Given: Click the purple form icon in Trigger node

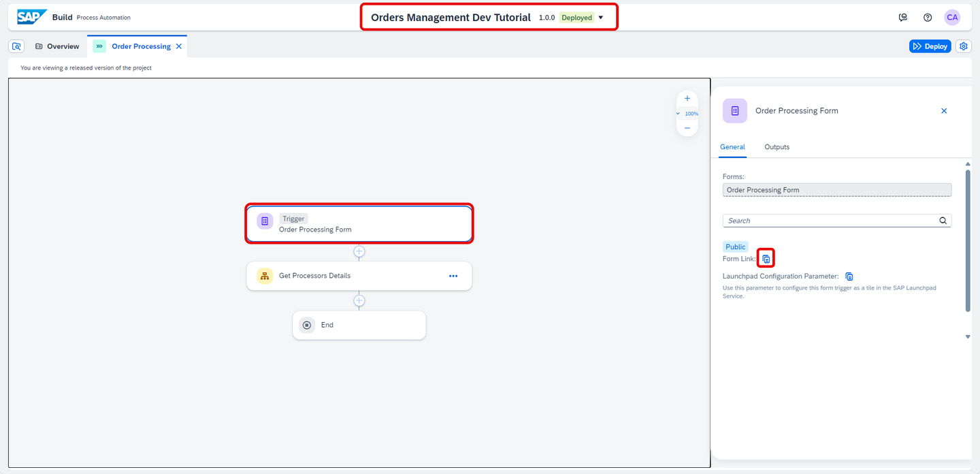Looking at the screenshot, I should pyautogui.click(x=265, y=221).
